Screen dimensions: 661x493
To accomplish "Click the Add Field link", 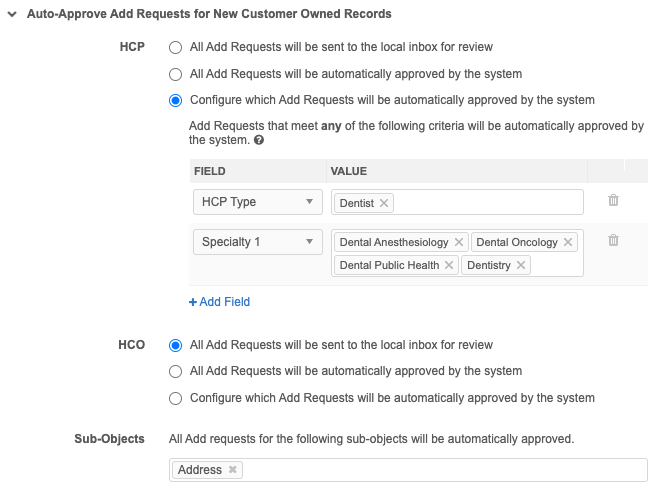I will coord(219,301).
